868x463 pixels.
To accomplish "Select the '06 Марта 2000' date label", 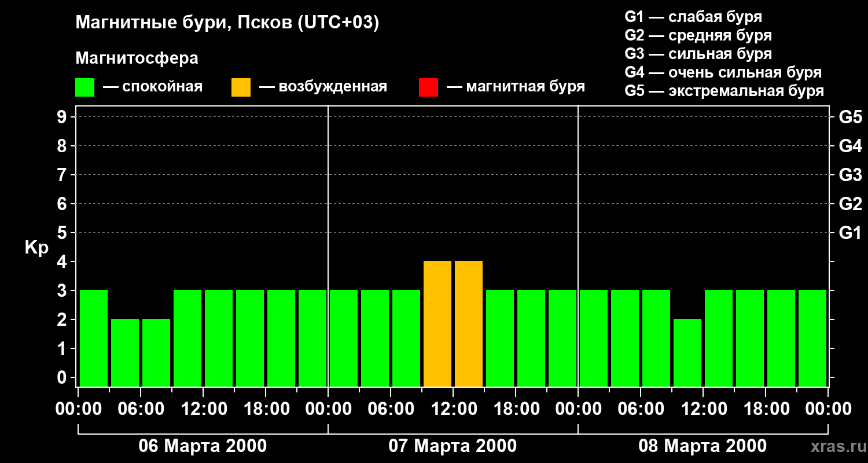I will pyautogui.click(x=203, y=446).
